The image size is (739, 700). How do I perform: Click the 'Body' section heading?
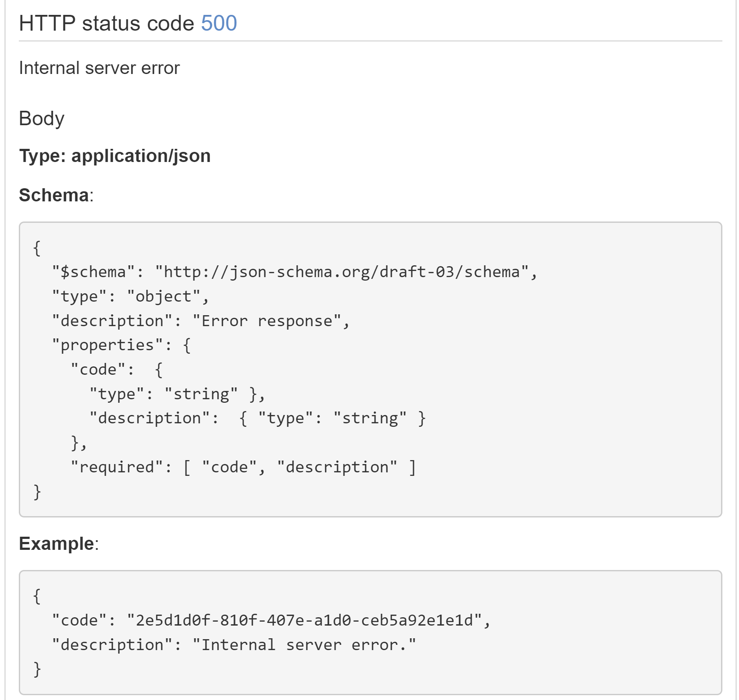pos(42,119)
